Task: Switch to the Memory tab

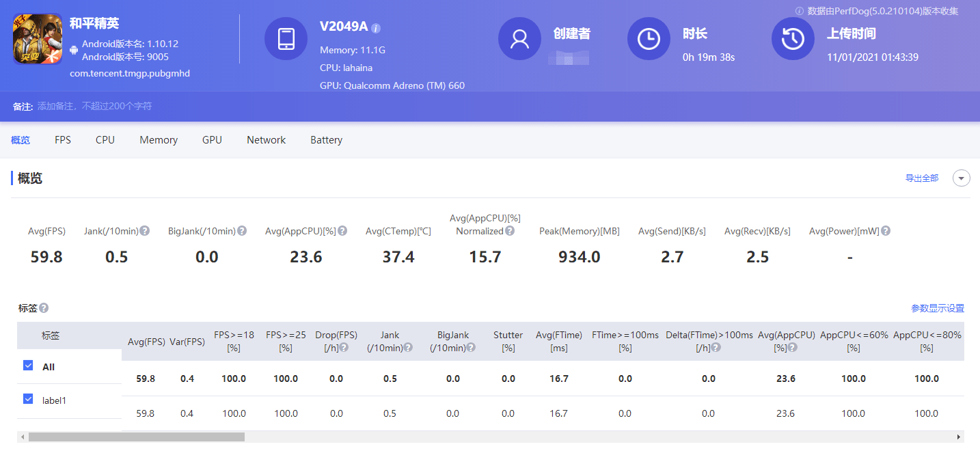Action: point(159,140)
